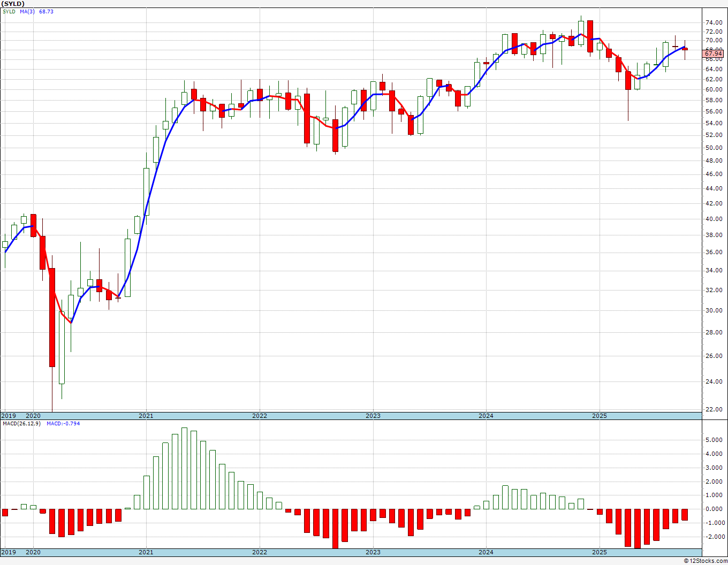This screenshot has height=565, width=728.
Task: Click the 62.00 price axis label
Action: (x=714, y=79)
